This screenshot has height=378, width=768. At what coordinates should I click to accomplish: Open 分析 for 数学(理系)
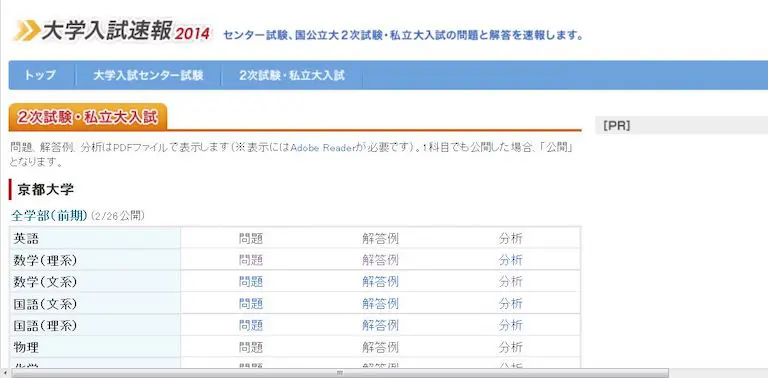[x=511, y=260]
